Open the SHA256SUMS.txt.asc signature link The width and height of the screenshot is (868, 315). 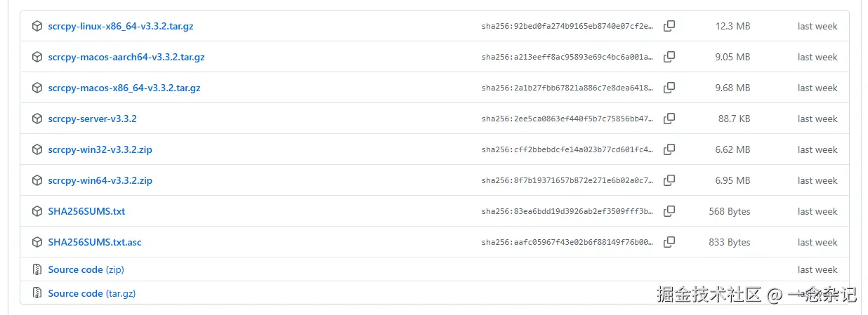click(x=95, y=242)
